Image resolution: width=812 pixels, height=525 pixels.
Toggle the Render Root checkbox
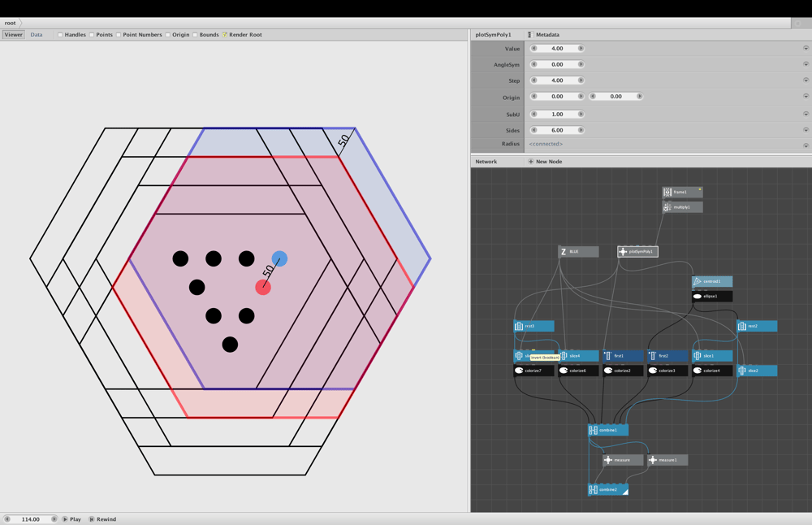point(225,35)
